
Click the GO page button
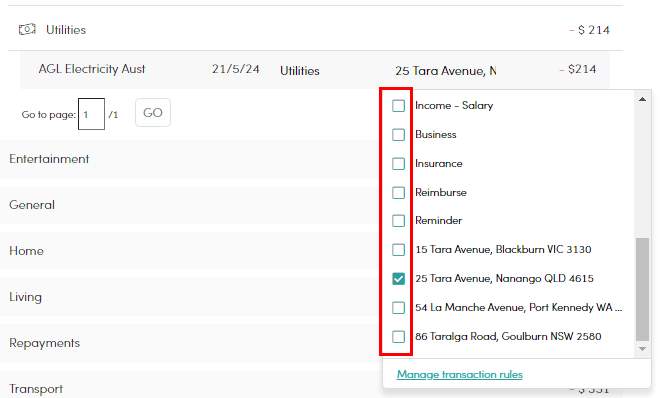pos(153,113)
